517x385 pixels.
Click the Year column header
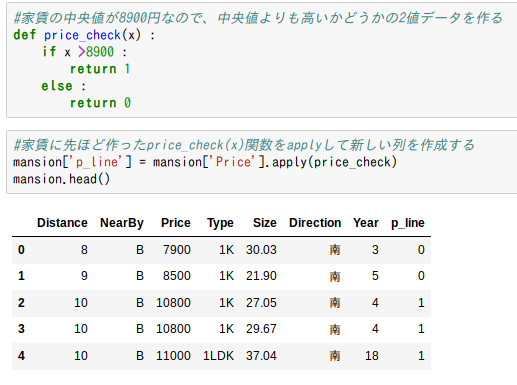366,223
